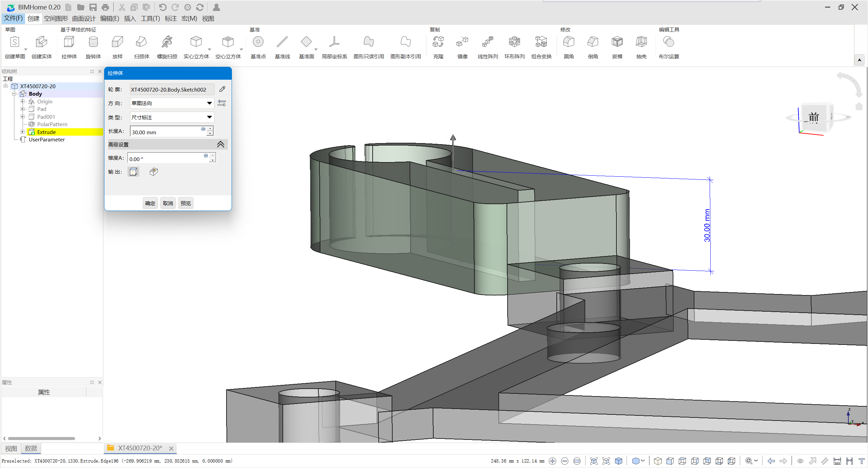Click the 拉伸体 extrude tool icon
The width and height of the screenshot is (868, 468).
pos(69,47)
